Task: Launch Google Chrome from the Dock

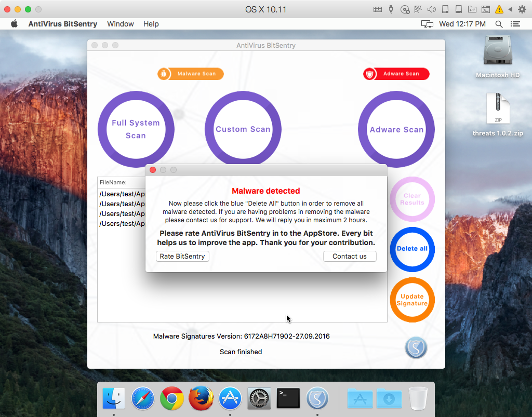Action: (x=171, y=398)
